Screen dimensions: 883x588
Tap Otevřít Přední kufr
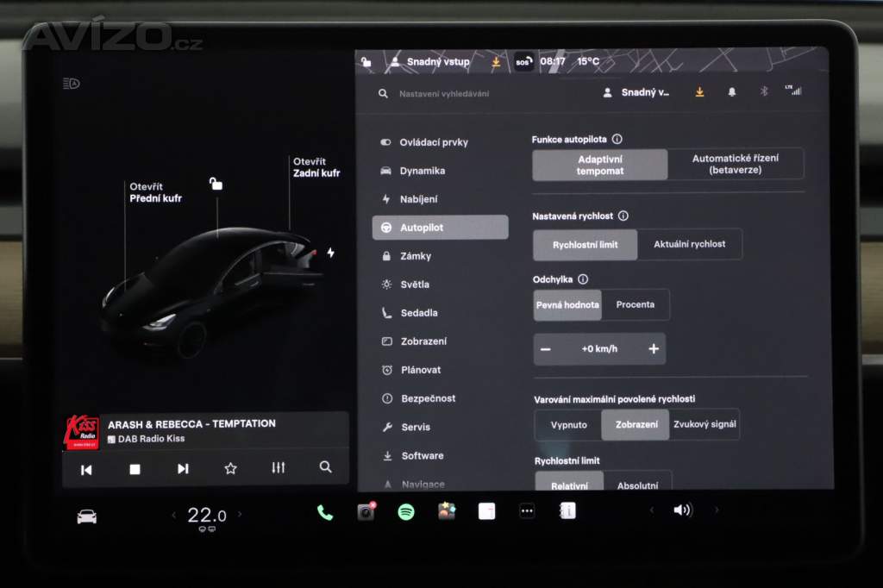(x=155, y=192)
